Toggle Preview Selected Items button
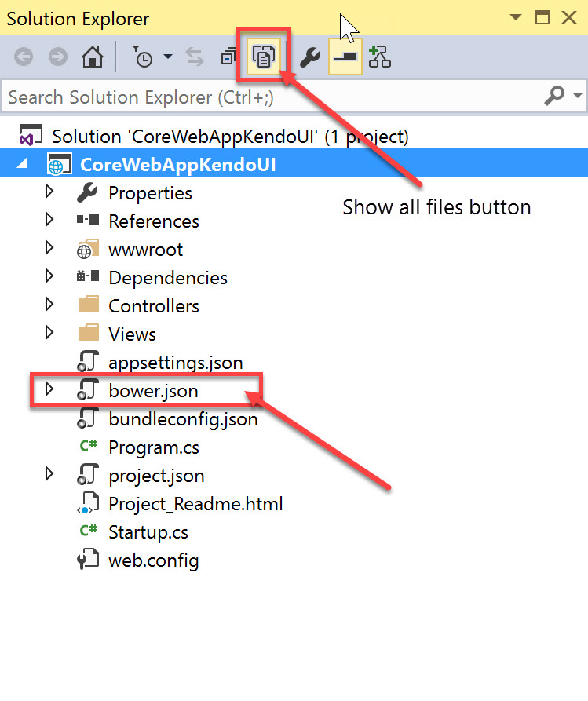This screenshot has width=588, height=701. (345, 57)
